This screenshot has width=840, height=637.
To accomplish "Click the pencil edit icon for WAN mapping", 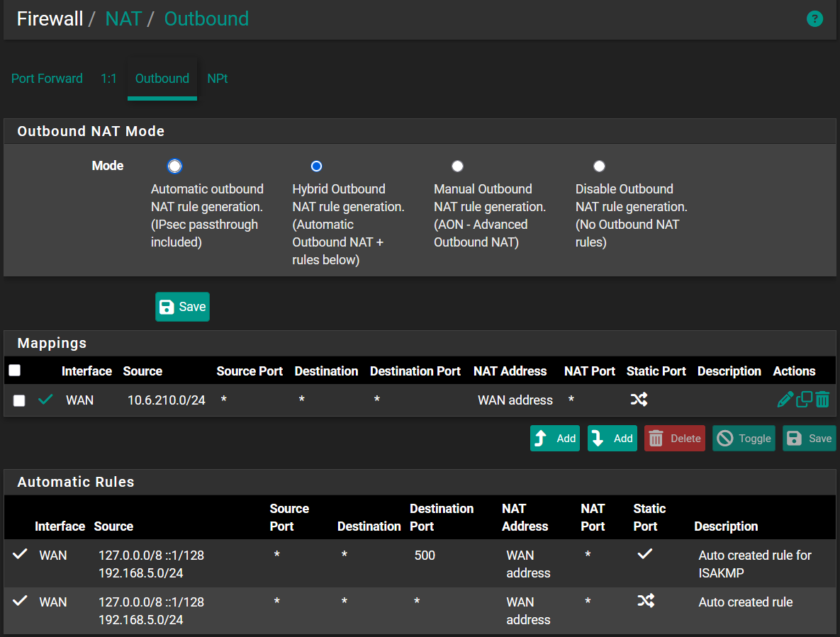I will pos(785,400).
